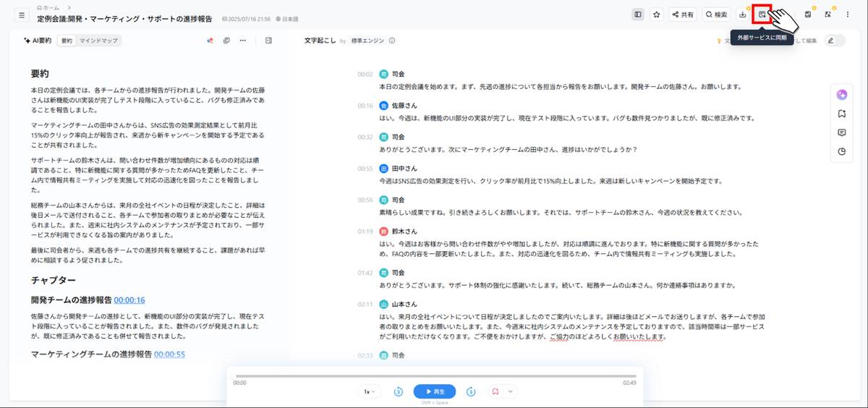
Task: Toggle the split-panel layout icon
Action: click(x=637, y=14)
